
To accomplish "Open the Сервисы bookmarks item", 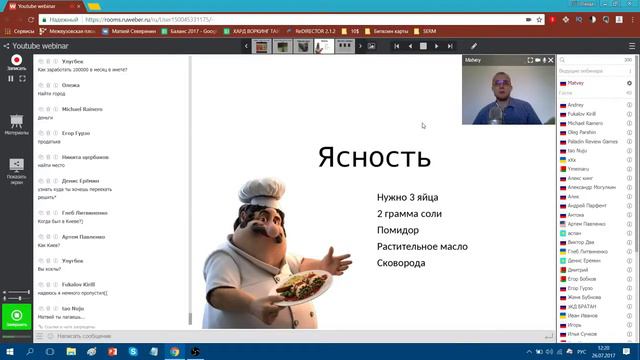I will (x=20, y=31).
